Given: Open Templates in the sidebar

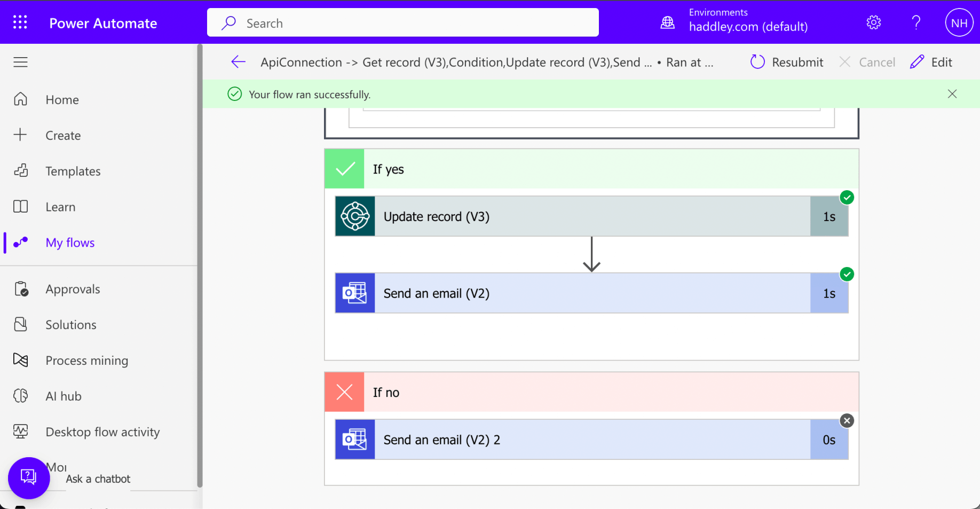Looking at the screenshot, I should click(73, 171).
